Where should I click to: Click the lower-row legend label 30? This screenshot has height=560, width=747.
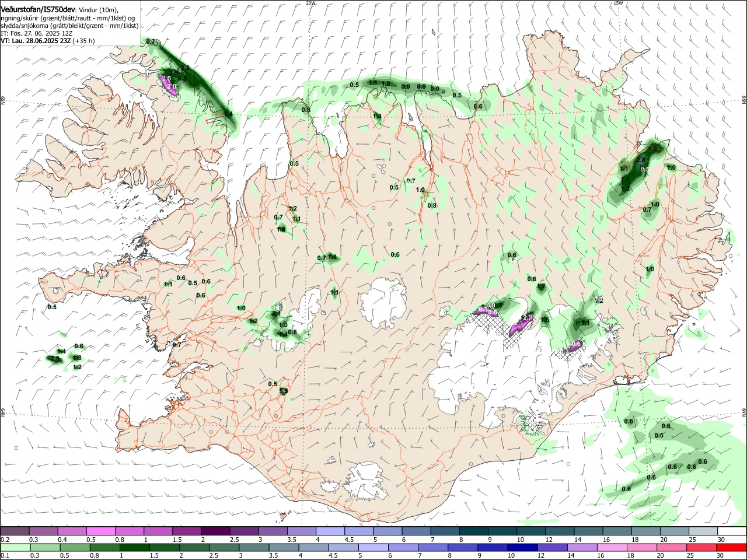[721, 556]
